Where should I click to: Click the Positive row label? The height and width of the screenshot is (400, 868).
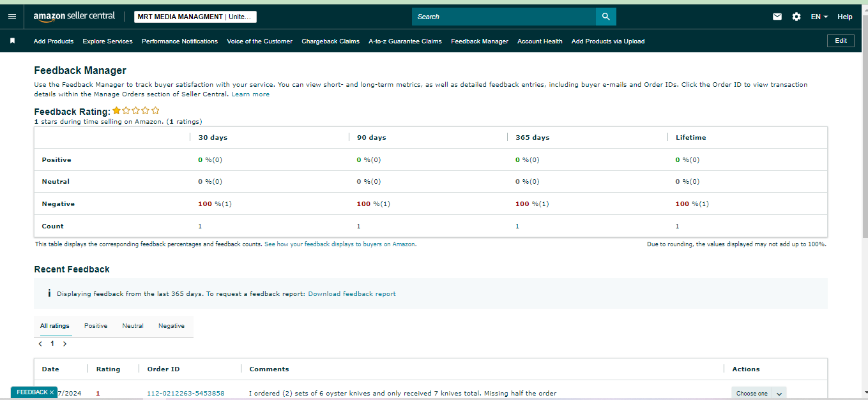pos(56,160)
